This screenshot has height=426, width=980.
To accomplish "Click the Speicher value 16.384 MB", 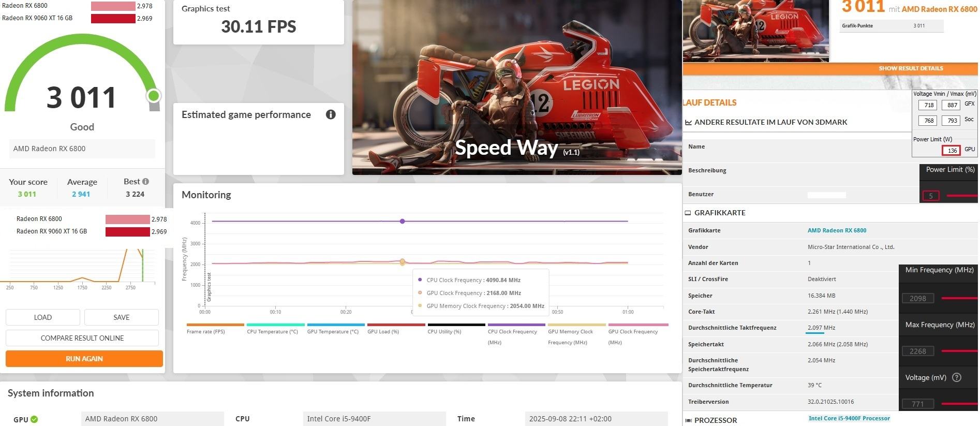I will [821, 296].
